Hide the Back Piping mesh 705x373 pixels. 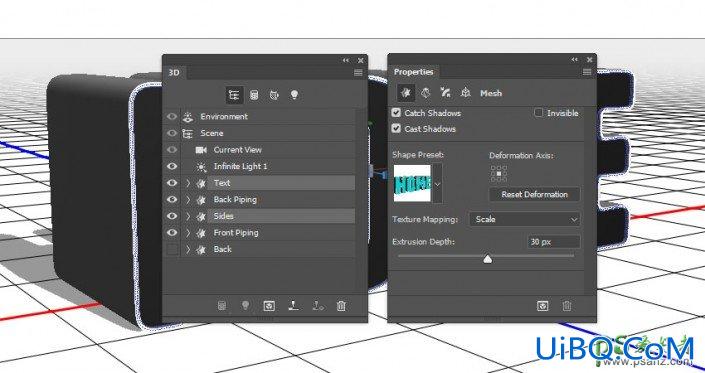point(172,200)
